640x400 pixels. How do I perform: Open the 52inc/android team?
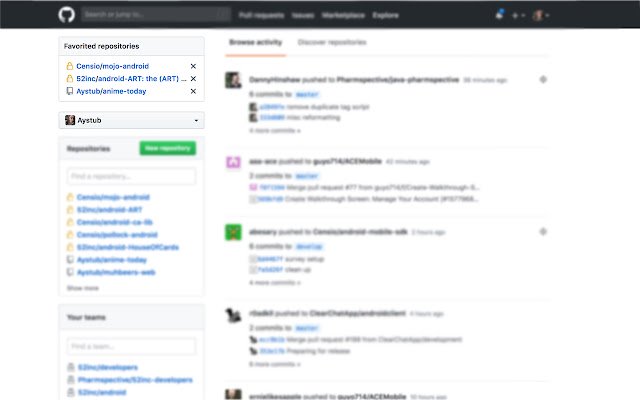tap(102, 392)
